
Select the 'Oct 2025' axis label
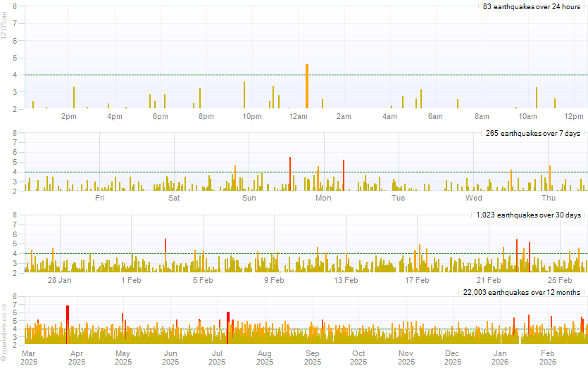pyautogui.click(x=358, y=358)
